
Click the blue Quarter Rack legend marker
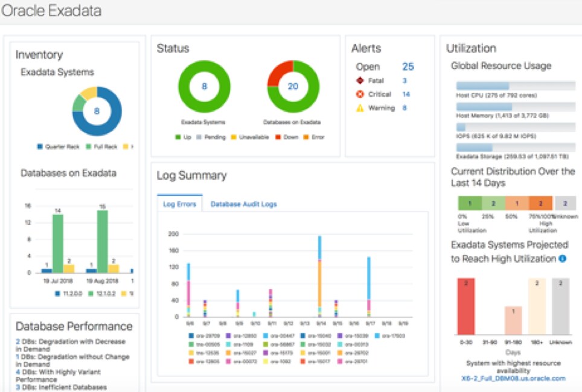point(40,147)
